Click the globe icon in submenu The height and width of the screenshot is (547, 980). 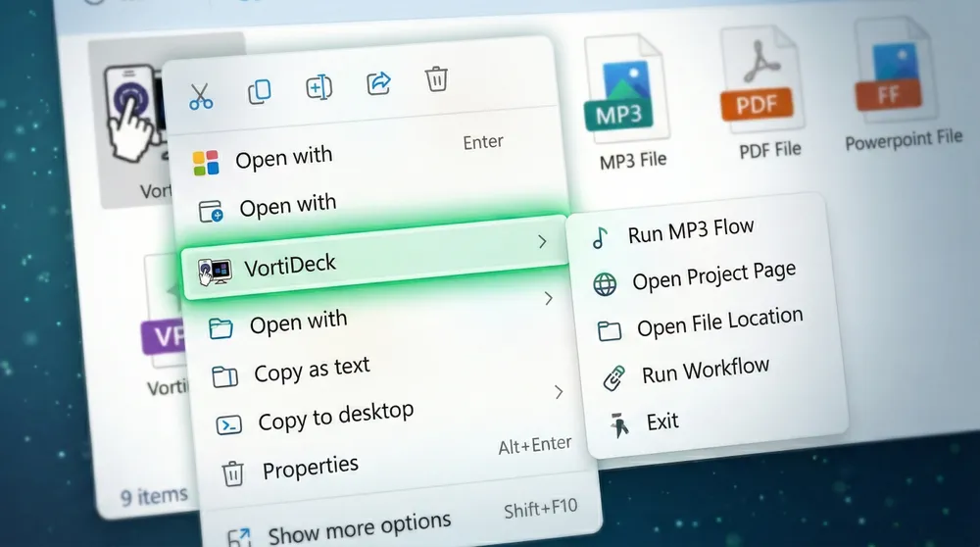[x=605, y=284]
